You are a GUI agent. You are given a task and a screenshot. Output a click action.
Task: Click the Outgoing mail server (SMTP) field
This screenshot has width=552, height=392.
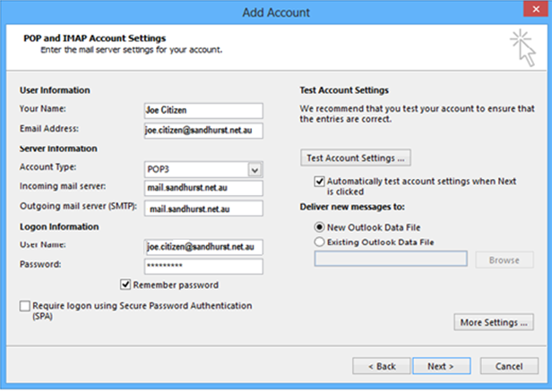pyautogui.click(x=203, y=209)
